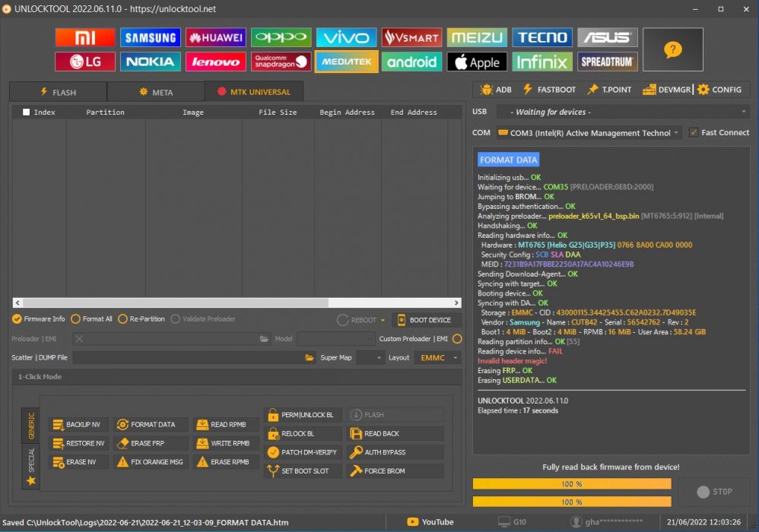
Task: Select the Meizu brand logo
Action: pyautogui.click(x=477, y=37)
